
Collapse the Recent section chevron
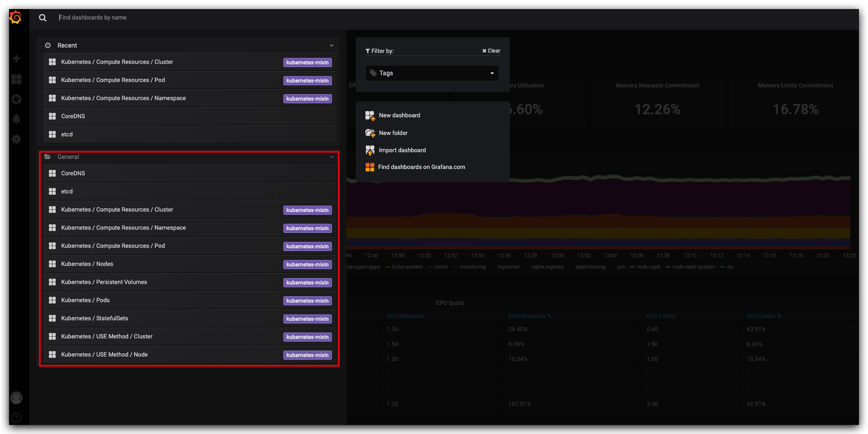coord(331,46)
